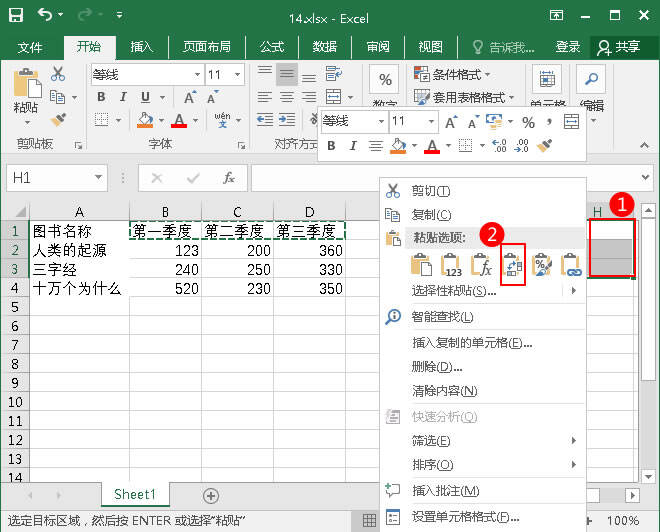This screenshot has width=660, height=532.
Task: Click the Paste Link icon
Action: [x=572, y=265]
